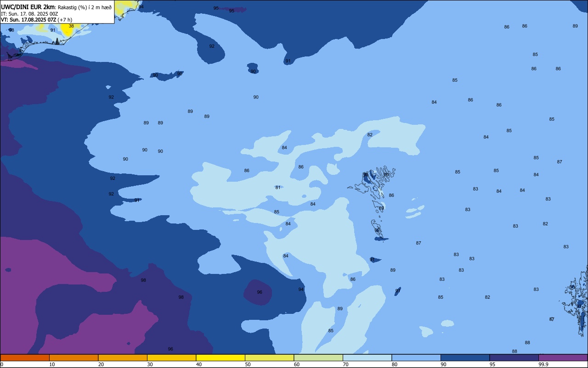
Task: Pick the purple legend swatch above 99.9
Action: (x=563, y=357)
